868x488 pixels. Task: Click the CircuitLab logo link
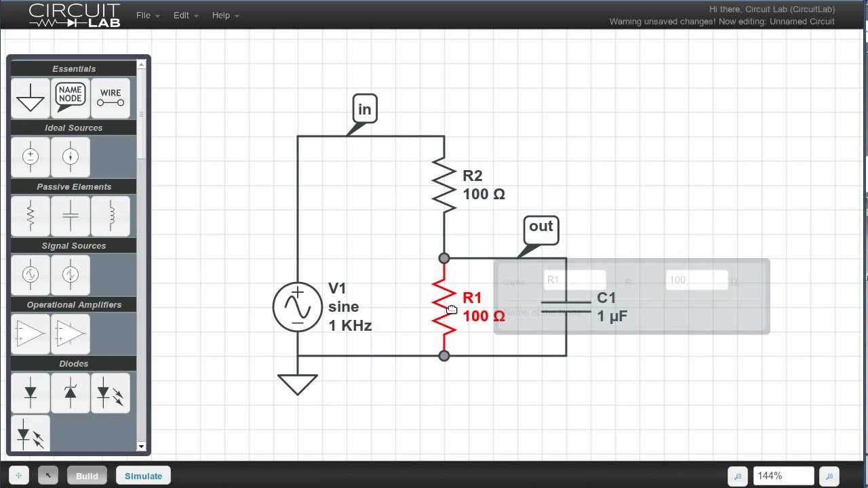click(75, 15)
